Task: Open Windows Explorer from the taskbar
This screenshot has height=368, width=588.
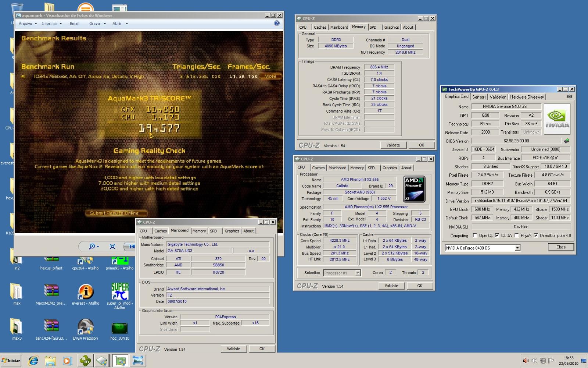Action: [x=50, y=361]
